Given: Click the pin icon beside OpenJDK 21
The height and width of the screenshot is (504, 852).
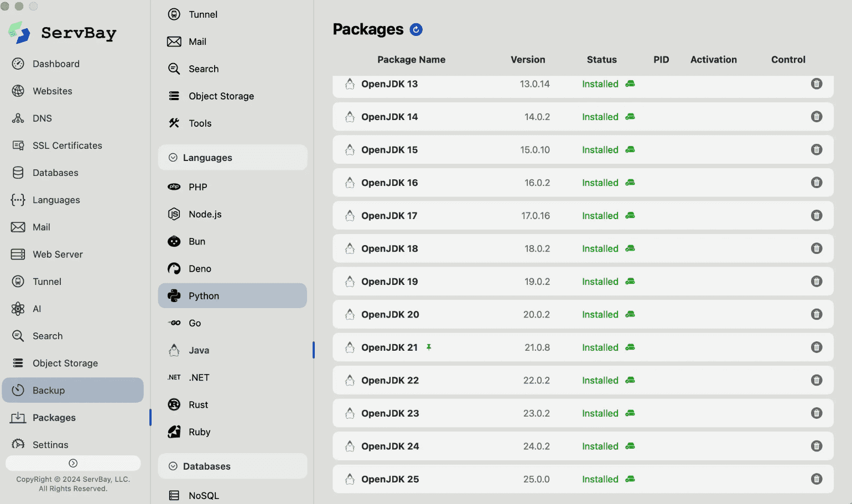Looking at the screenshot, I should click(x=429, y=347).
